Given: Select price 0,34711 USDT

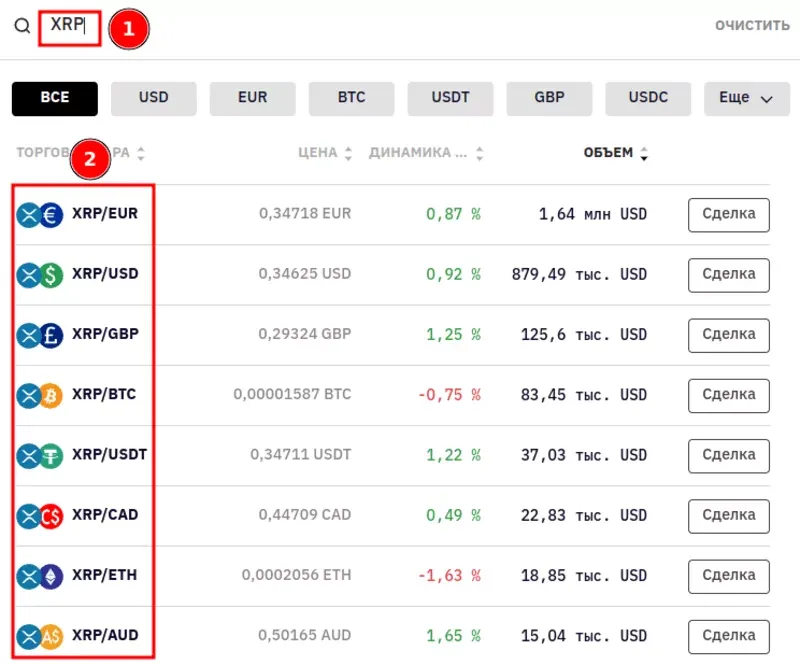Looking at the screenshot, I should click(301, 454).
